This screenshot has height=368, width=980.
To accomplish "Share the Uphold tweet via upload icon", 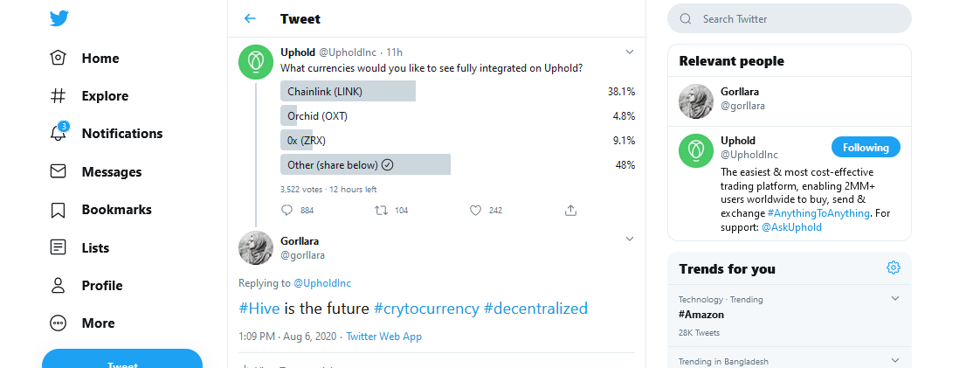I will tap(570, 211).
